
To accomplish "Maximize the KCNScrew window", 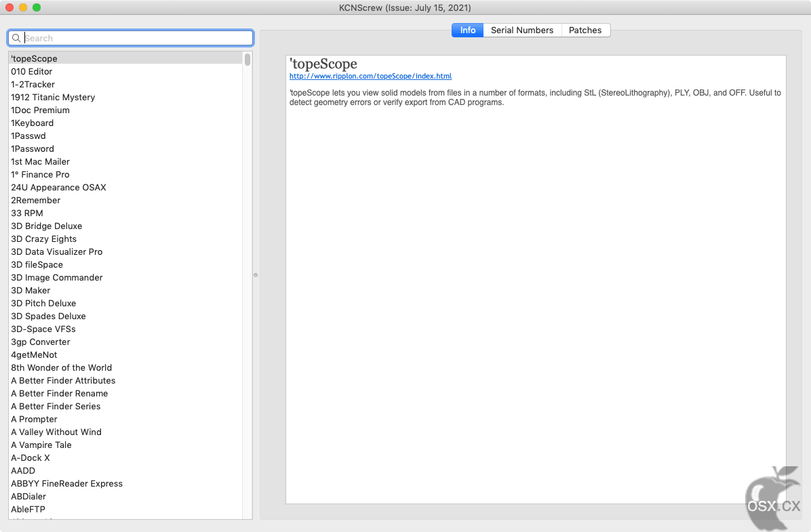I will (36, 7).
